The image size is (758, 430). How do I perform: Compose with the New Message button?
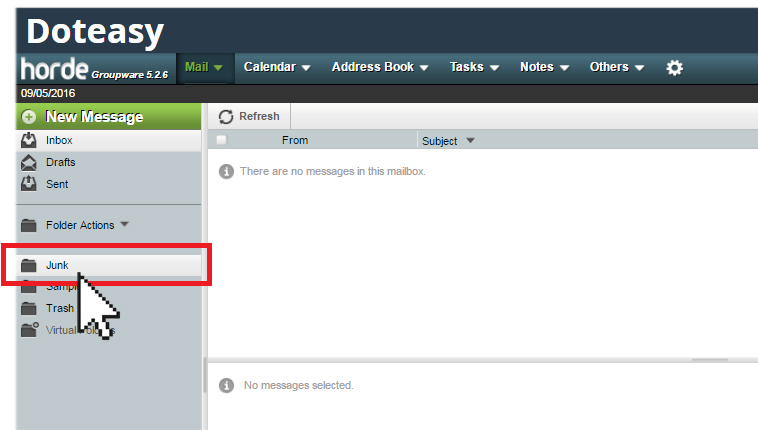(x=109, y=117)
